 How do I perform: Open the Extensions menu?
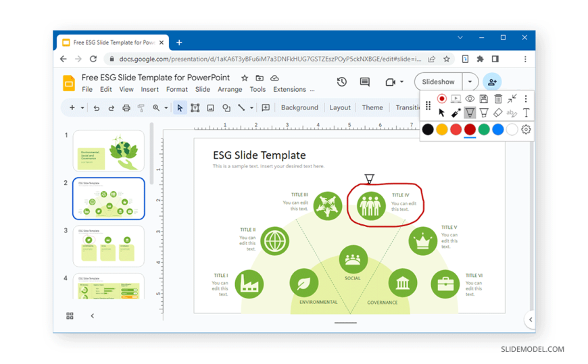click(289, 89)
